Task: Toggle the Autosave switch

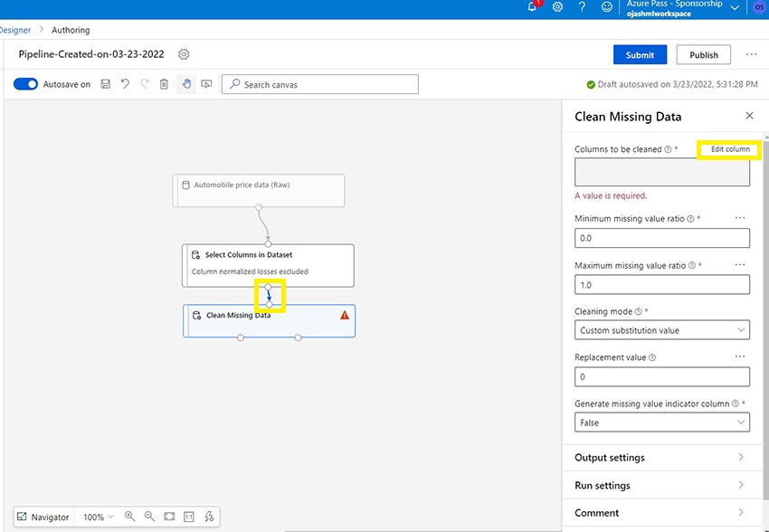Action: [25, 84]
